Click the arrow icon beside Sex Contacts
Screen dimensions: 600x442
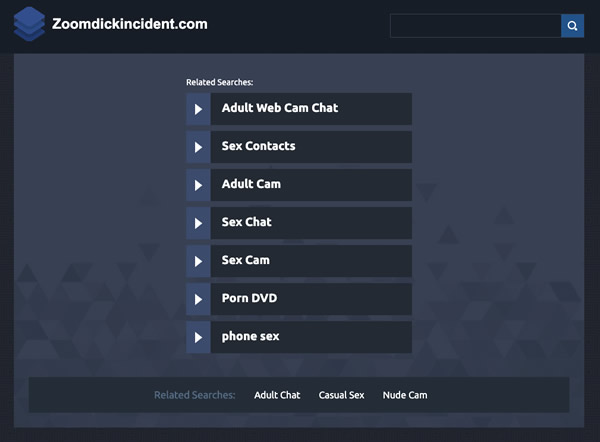[198, 147]
